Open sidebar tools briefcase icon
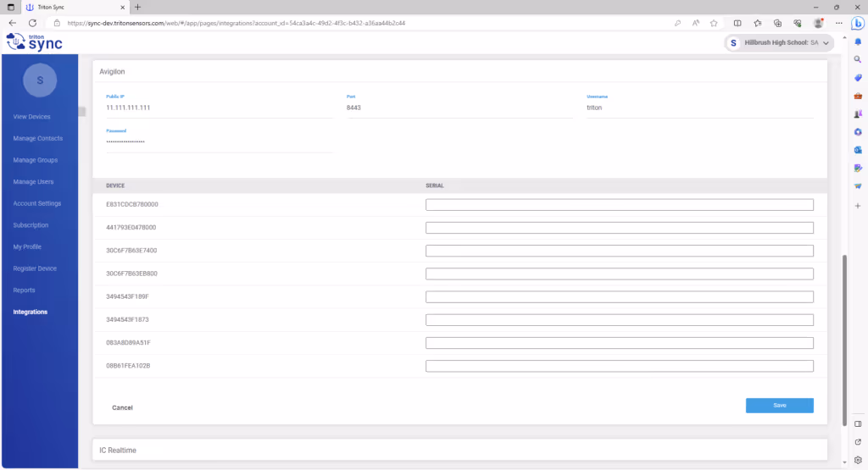Screen dimensions: 868x470 tap(858, 97)
